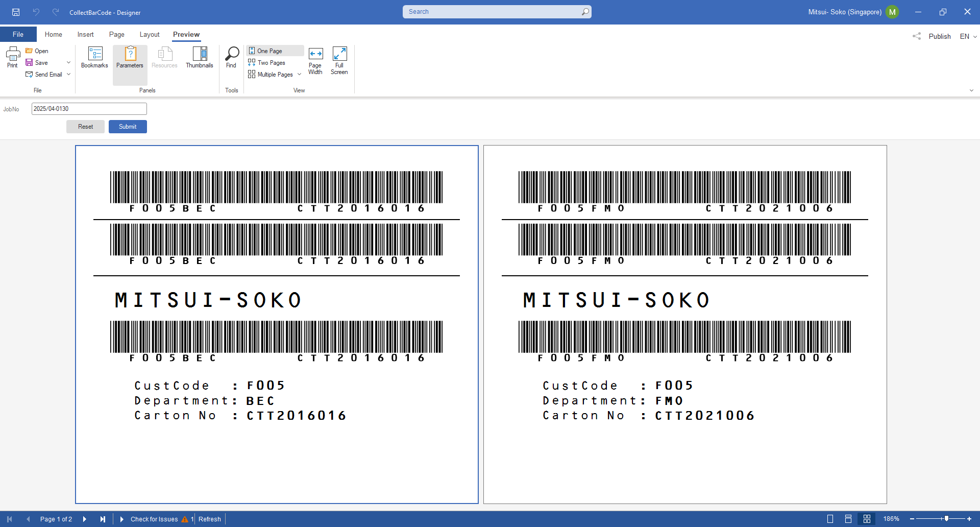
Task: Click Refresh in the status bar
Action: [210, 519]
